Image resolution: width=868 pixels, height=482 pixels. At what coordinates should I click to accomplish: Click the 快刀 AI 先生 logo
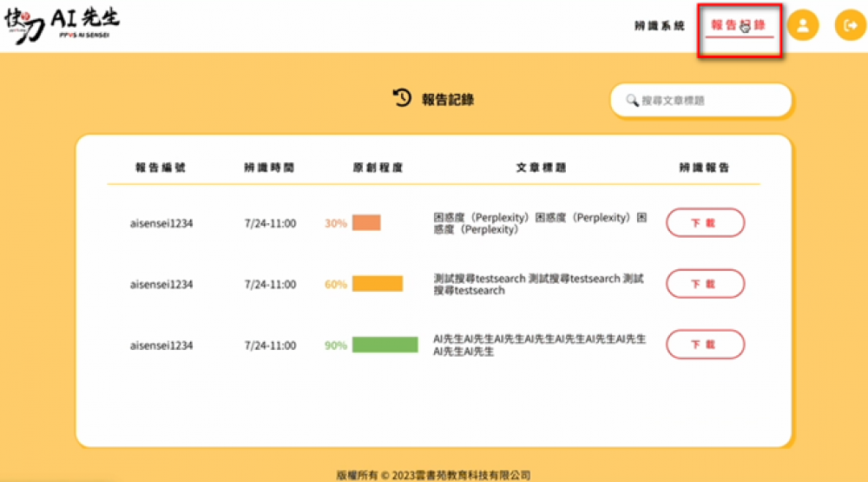61,26
